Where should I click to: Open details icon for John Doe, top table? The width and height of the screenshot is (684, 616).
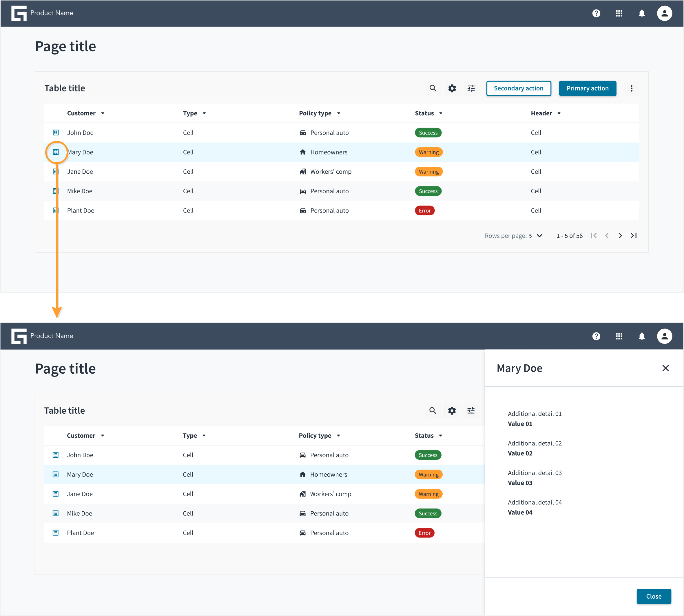[56, 133]
